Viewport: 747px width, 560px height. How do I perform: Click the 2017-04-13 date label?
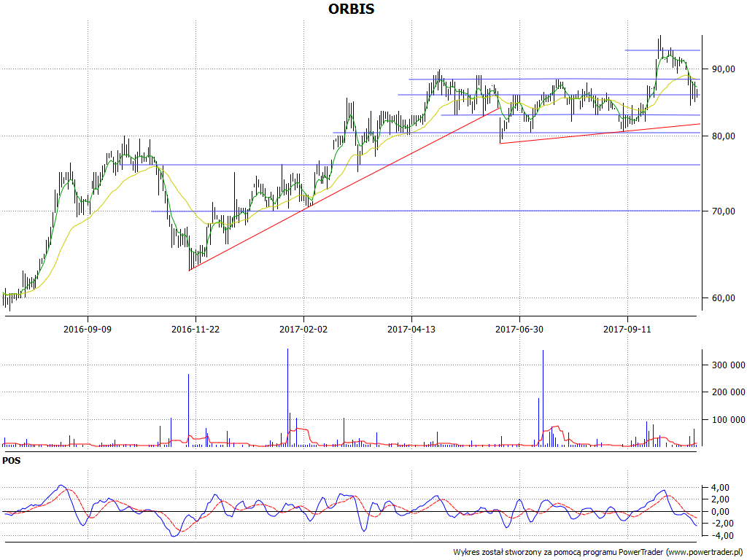click(x=411, y=329)
